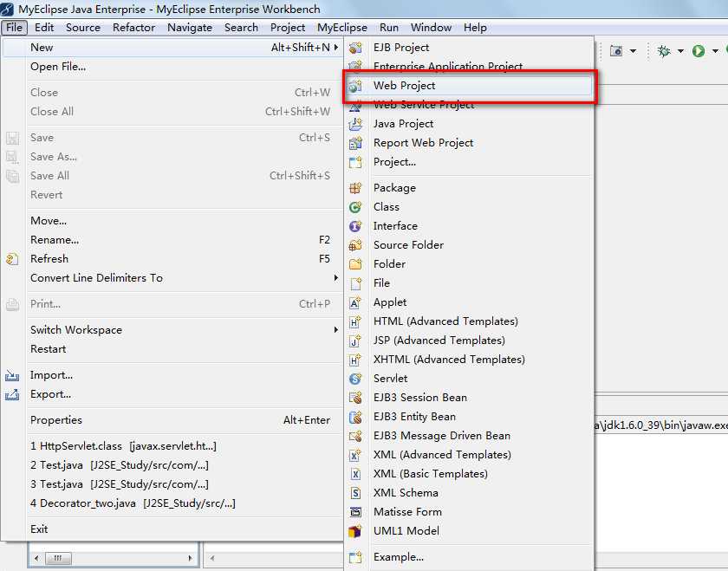The image size is (728, 571).
Task: Click the horizontal scrollbar thumb
Action: pyautogui.click(x=58, y=558)
